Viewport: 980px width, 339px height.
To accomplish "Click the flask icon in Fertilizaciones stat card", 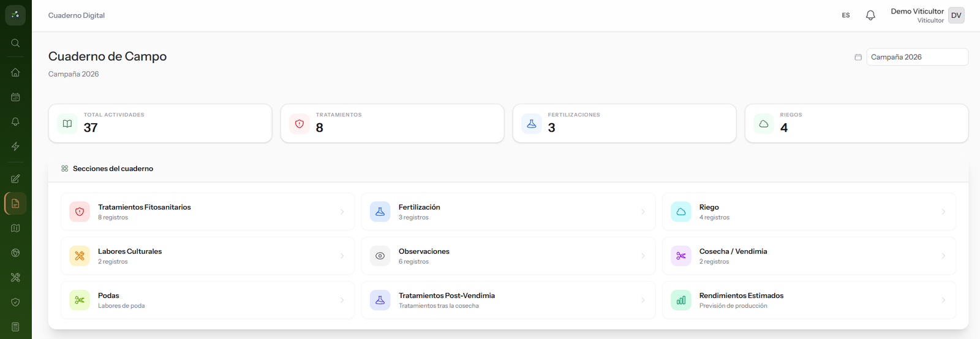I will point(532,124).
